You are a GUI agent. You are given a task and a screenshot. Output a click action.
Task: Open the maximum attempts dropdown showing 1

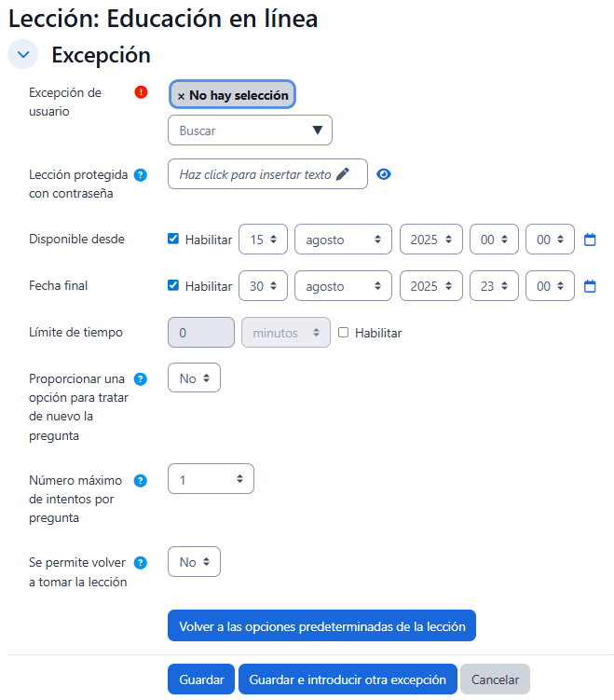pos(211,479)
